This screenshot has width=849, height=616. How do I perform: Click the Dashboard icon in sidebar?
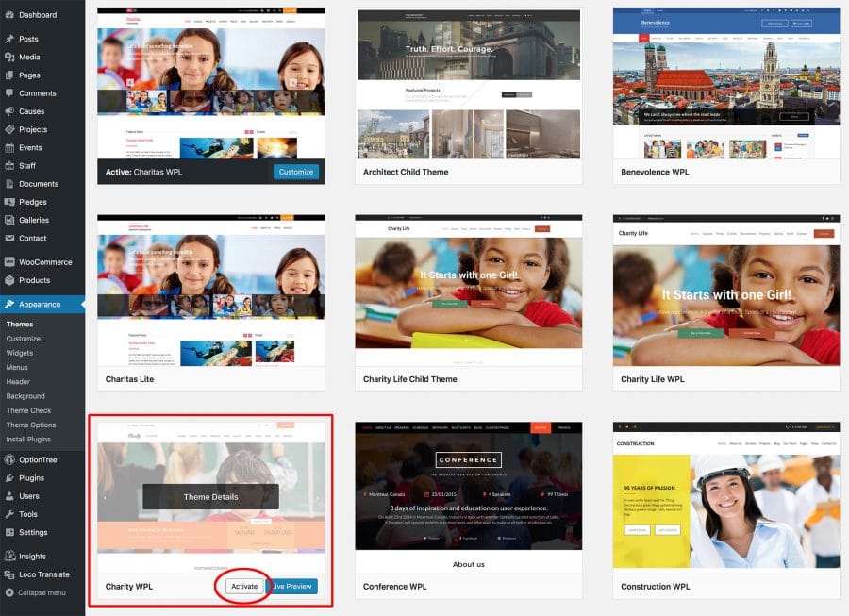[8, 15]
